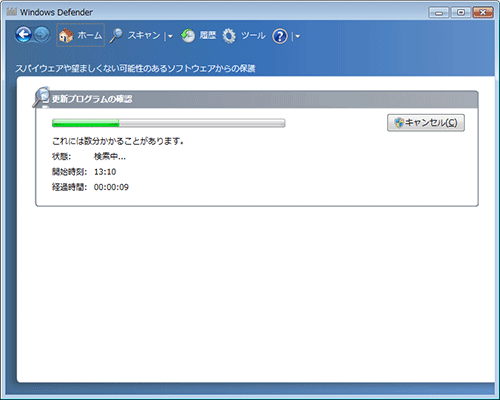Select the 履歴 toolbar label
Screen dimensions: 500x400
click(208, 35)
